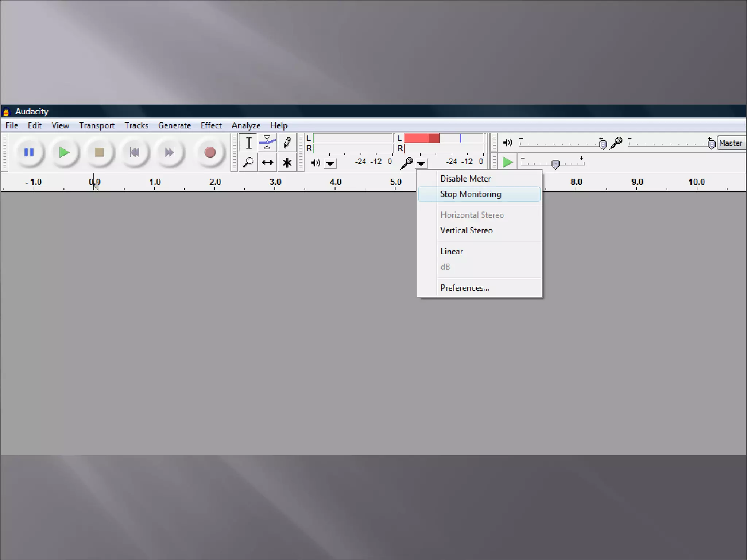Click the playback speed slider handle
Image resolution: width=747 pixels, height=560 pixels.
click(555, 164)
